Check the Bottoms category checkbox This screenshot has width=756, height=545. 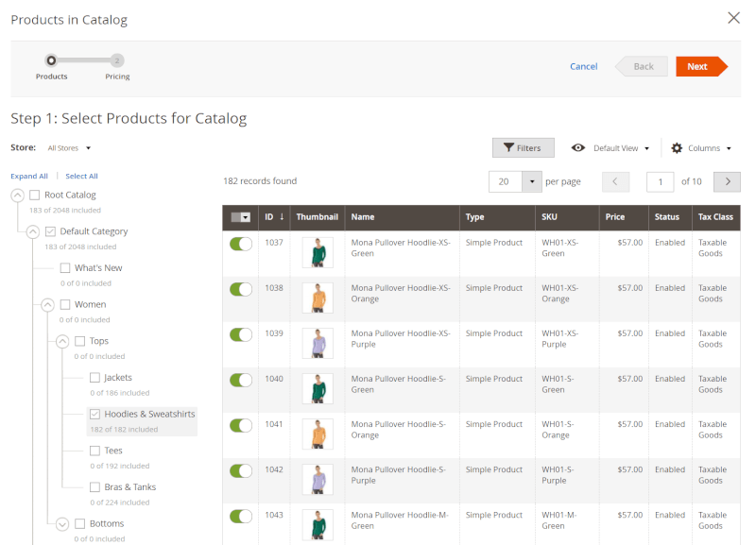pos(80,524)
